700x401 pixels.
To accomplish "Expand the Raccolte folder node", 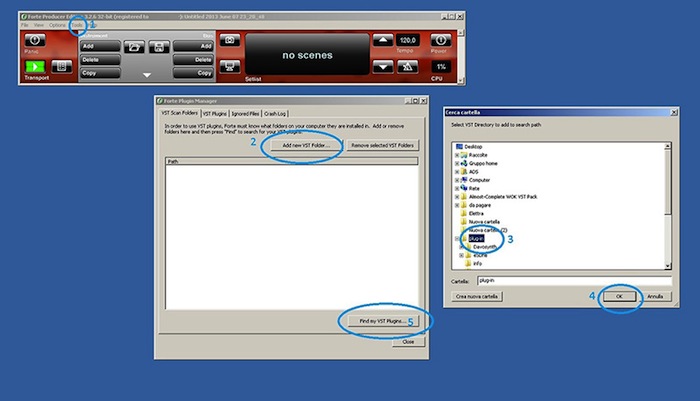I will 457,155.
